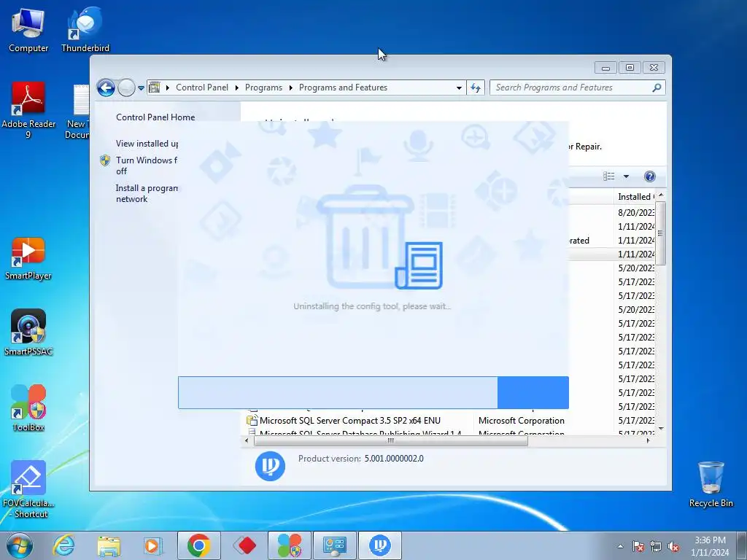The image size is (747, 560).
Task: Show hidden system tray icons
Action: 620,546
